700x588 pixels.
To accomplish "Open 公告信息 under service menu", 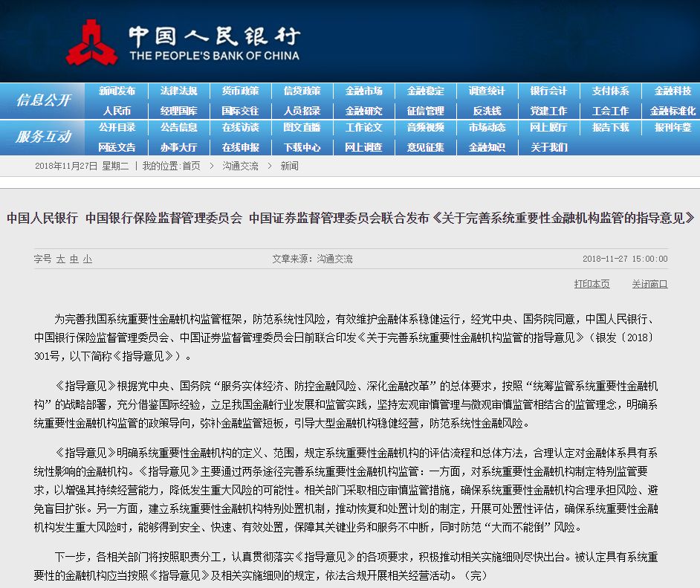I will tap(178, 128).
